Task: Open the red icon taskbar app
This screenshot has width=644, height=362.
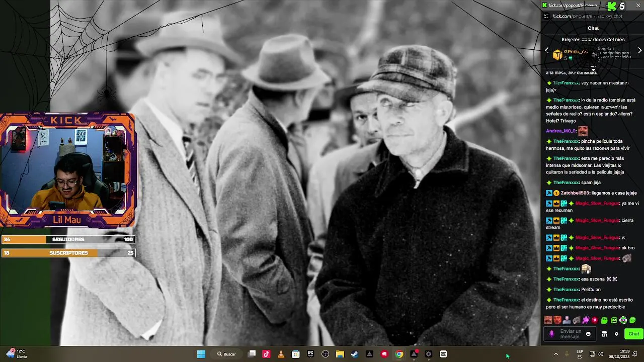Action: point(384,354)
